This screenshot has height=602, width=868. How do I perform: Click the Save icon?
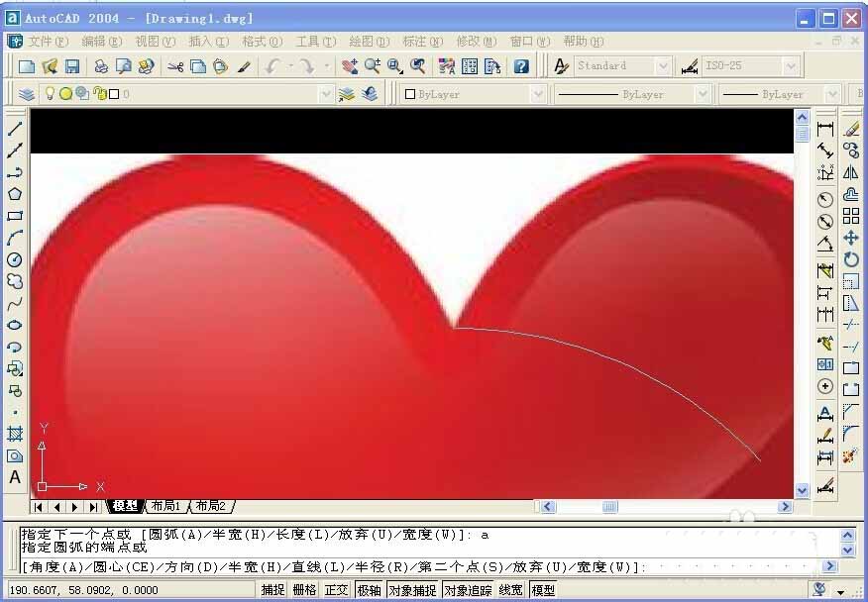pyautogui.click(x=72, y=66)
